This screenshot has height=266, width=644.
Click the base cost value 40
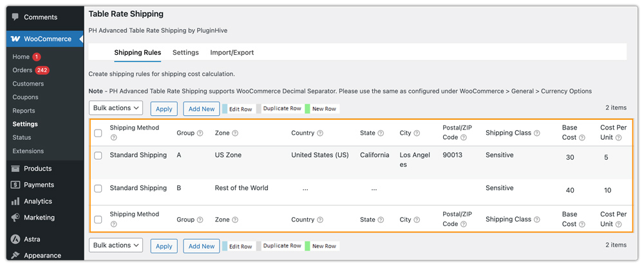click(570, 191)
